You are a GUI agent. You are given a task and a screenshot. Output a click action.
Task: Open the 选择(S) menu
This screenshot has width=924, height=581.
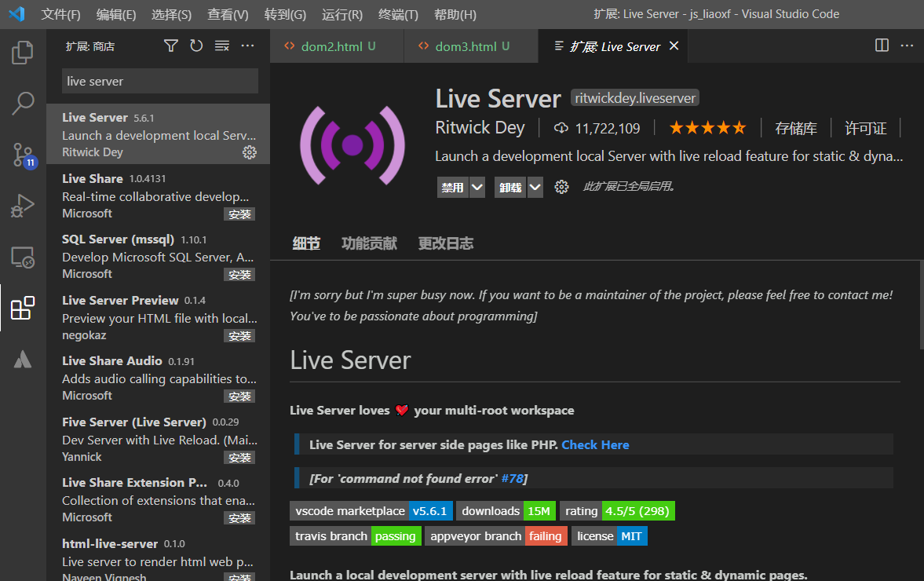click(x=171, y=14)
